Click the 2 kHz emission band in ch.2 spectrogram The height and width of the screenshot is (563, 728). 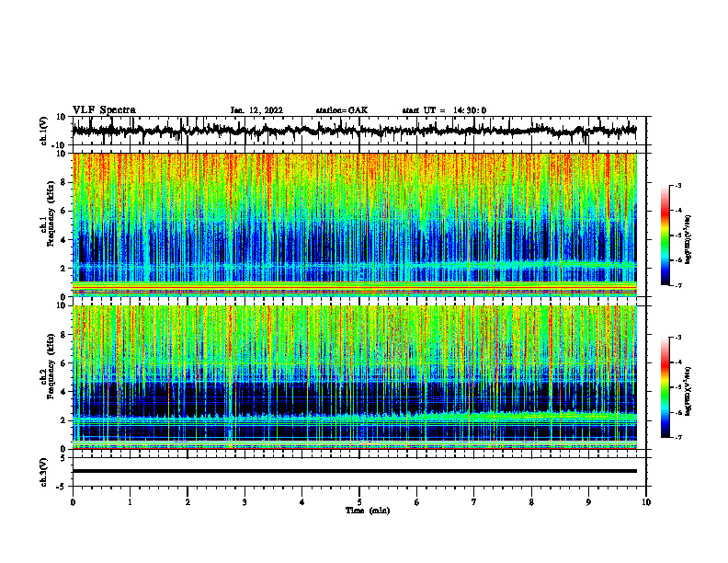pos(354,417)
